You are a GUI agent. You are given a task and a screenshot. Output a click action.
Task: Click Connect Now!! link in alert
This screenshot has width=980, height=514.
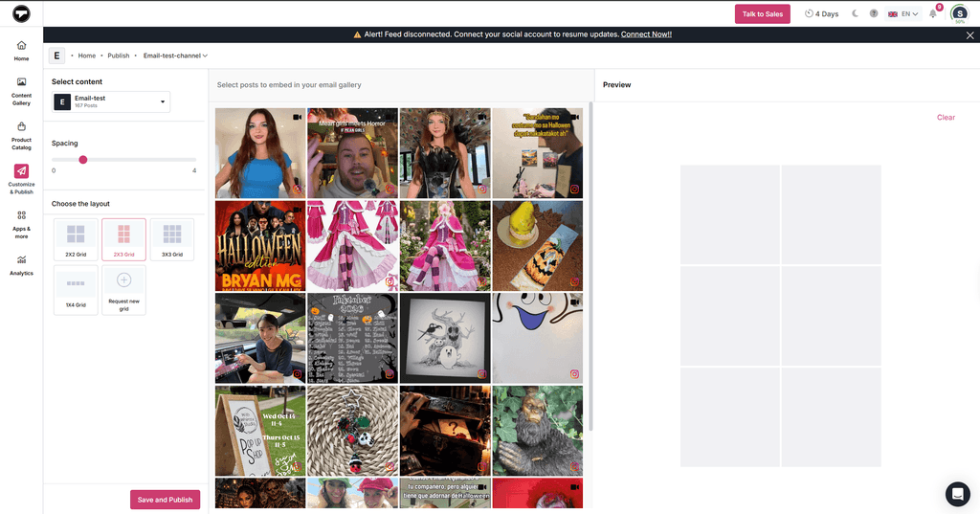coord(646,34)
